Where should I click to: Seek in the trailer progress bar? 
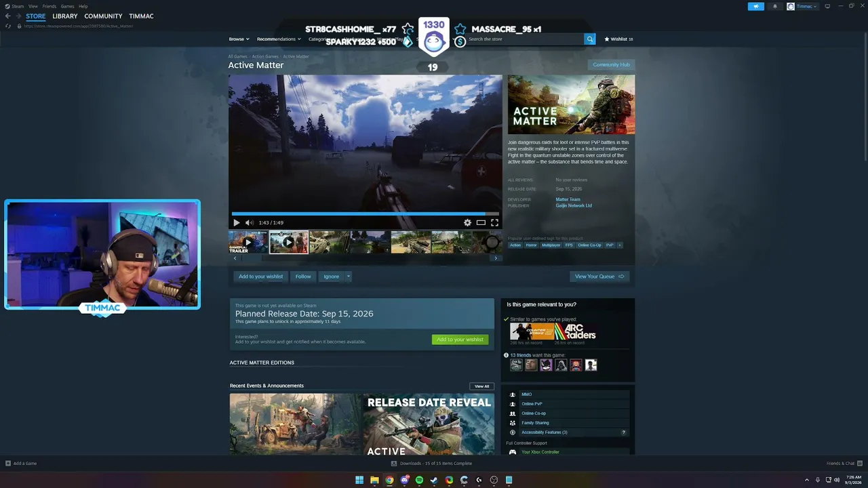click(365, 213)
